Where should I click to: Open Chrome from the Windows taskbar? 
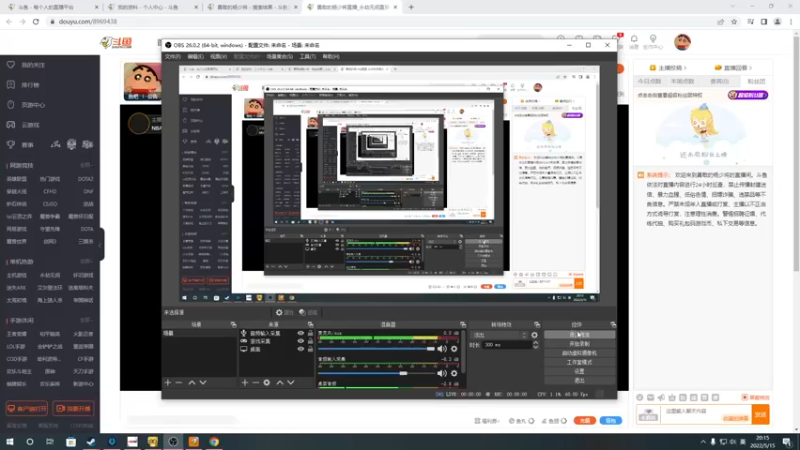(214, 441)
